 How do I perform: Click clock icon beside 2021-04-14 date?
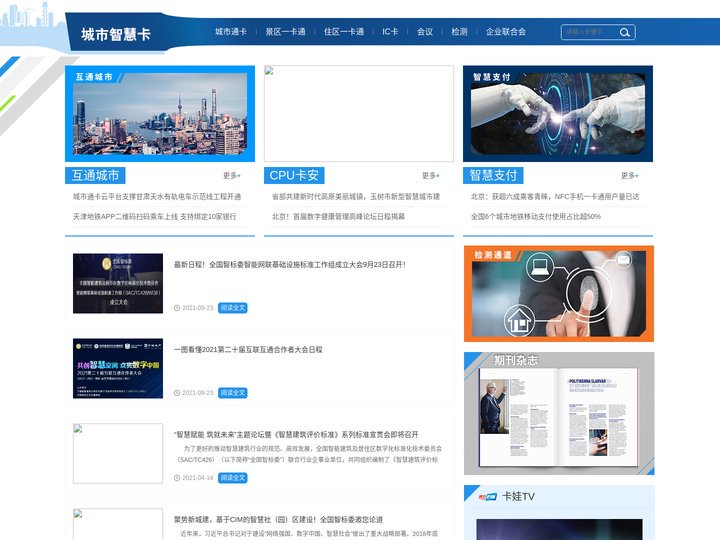[x=177, y=478]
